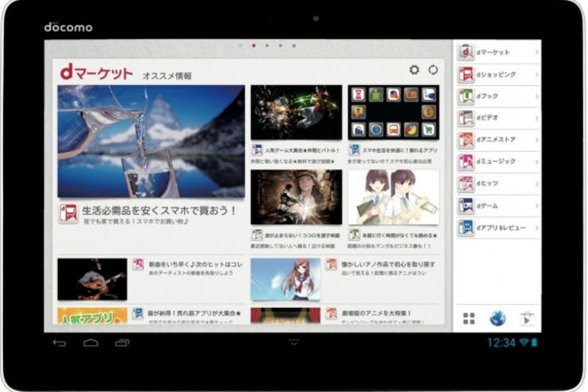Expand the dゲーム row chevron
The image size is (588, 392).
coord(536,206)
